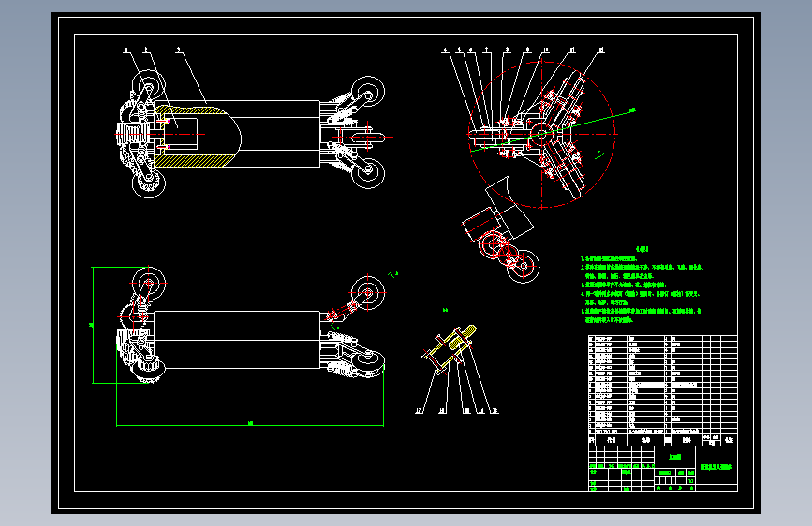This screenshot has width=812, height=526.
Task: Click the green drawing title in title block
Action: (716, 467)
